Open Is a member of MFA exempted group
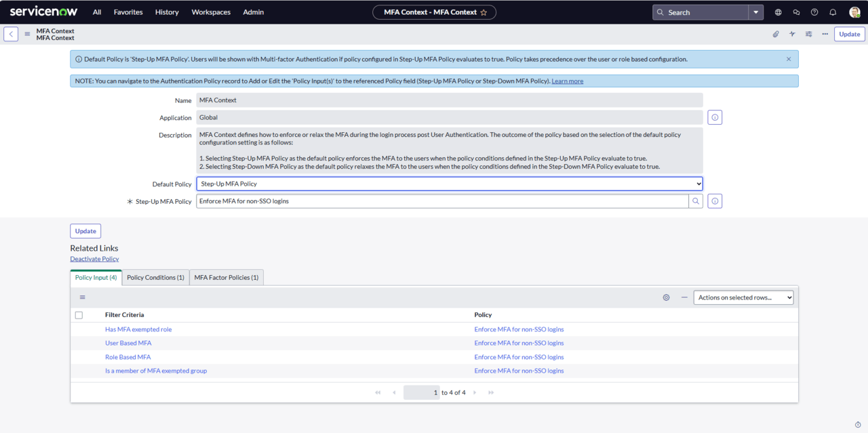Screen dimensions: 868x433 point(156,371)
